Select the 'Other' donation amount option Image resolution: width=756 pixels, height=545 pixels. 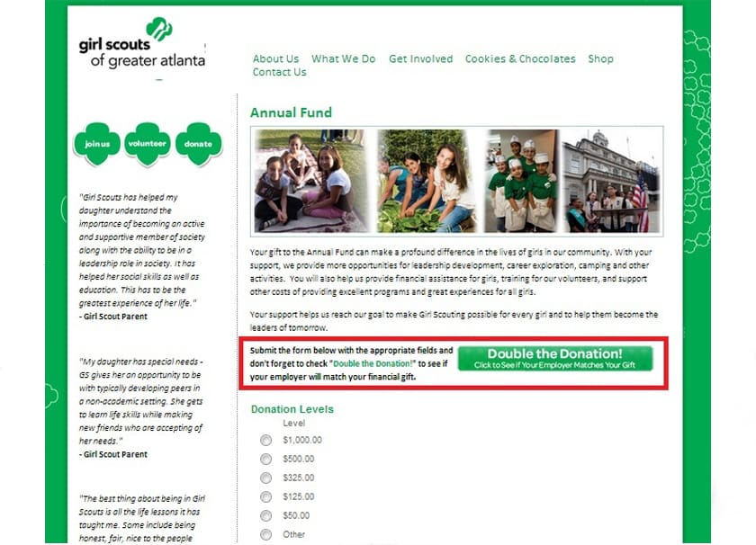[265, 534]
